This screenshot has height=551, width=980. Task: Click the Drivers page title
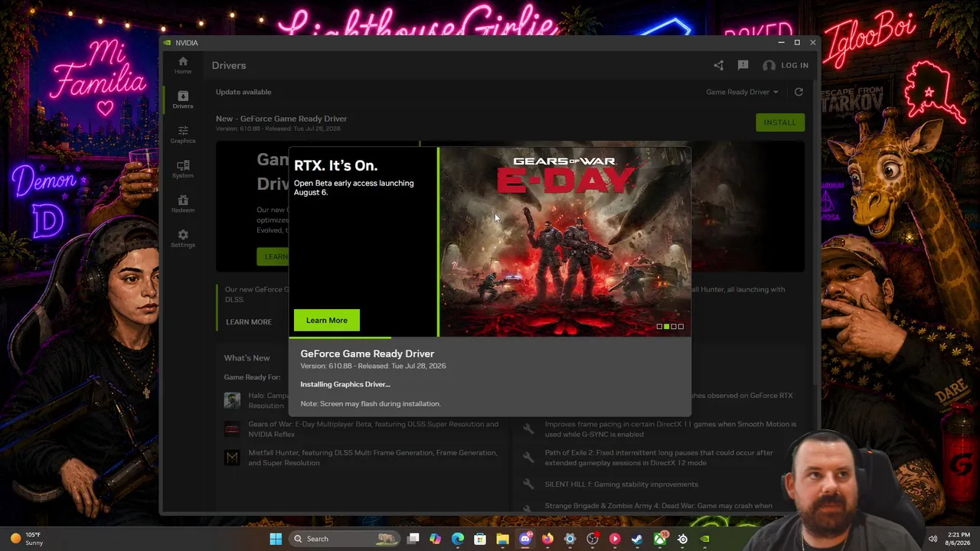point(229,66)
